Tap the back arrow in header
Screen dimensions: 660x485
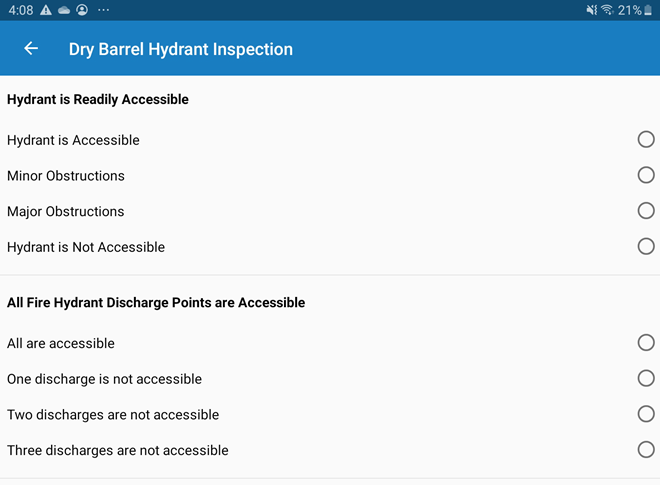coord(31,48)
